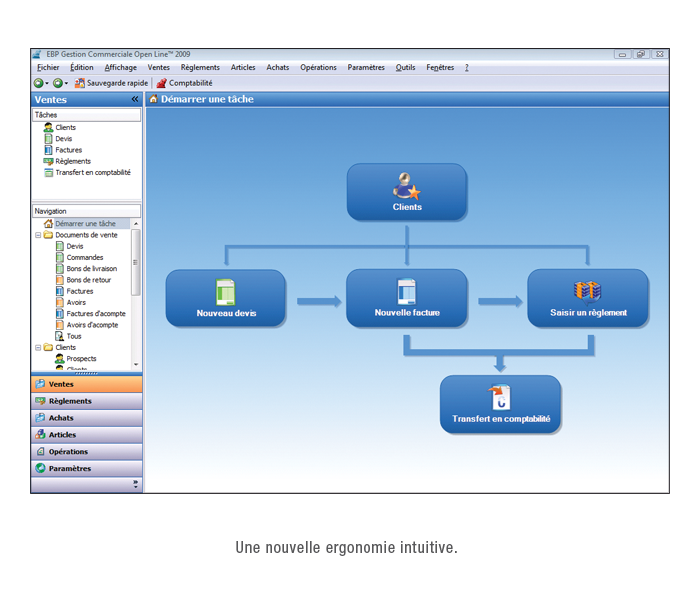Create a Nouvelle facture from the diagram

pos(406,298)
